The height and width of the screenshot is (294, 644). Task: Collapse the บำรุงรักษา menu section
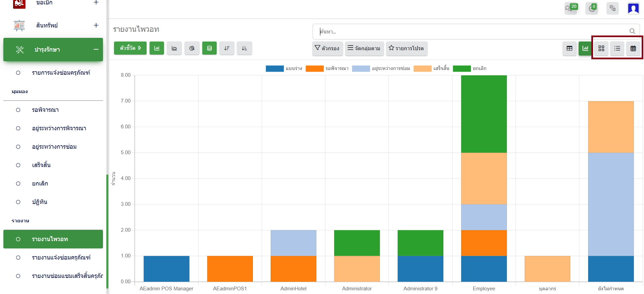(x=96, y=50)
